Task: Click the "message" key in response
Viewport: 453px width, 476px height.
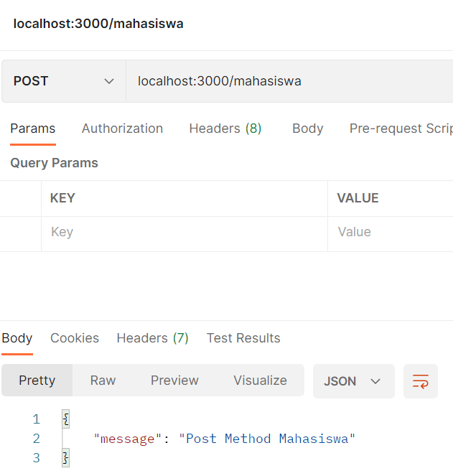Action: 128,439
